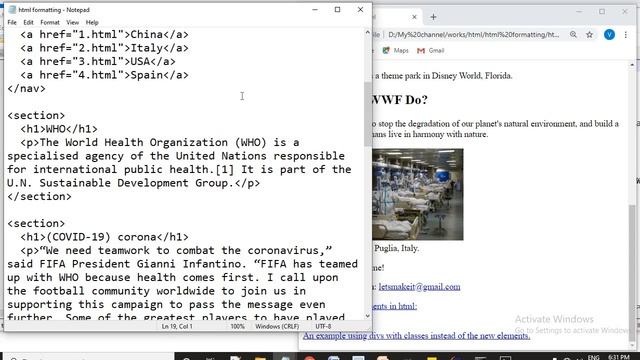Screen dimensions: 640x360
Task: Open the Format menu in Notepad
Action: (50, 22)
